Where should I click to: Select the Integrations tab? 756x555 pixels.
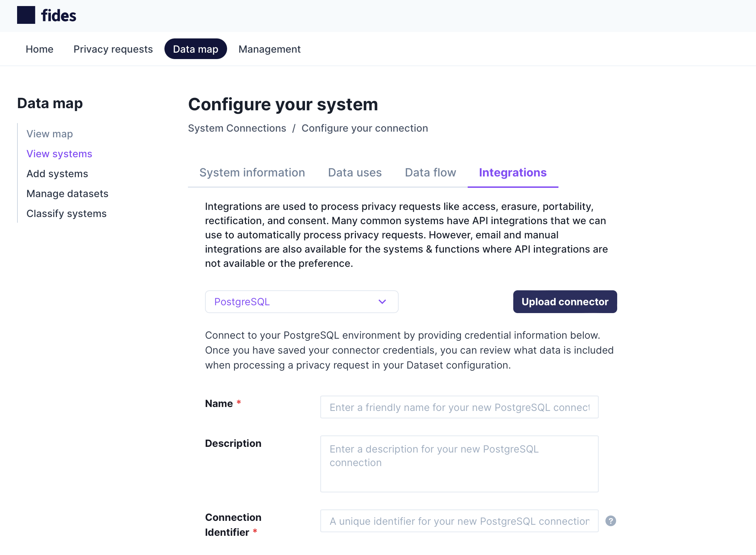[513, 173]
